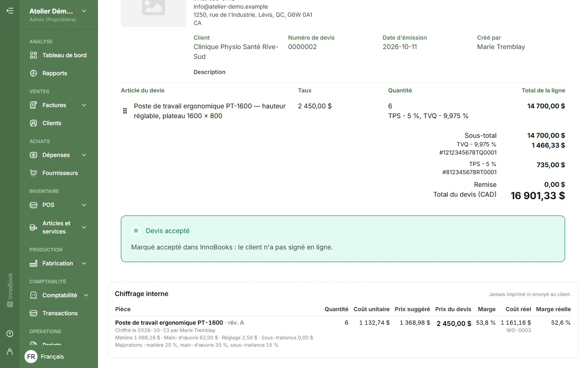Collapse the sidebar with the arrow icon

pyautogui.click(x=10, y=11)
